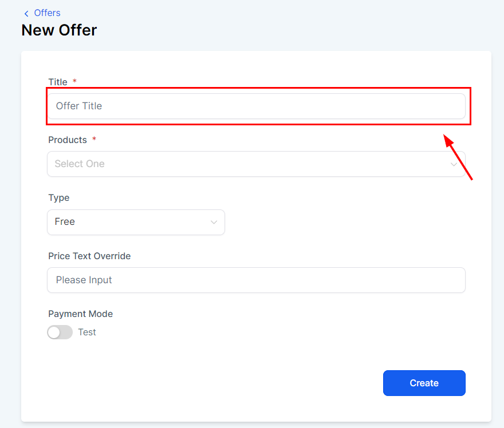Screen dimensions: 504x428
Task: Click the Price Text Override label
Action: 89,256
